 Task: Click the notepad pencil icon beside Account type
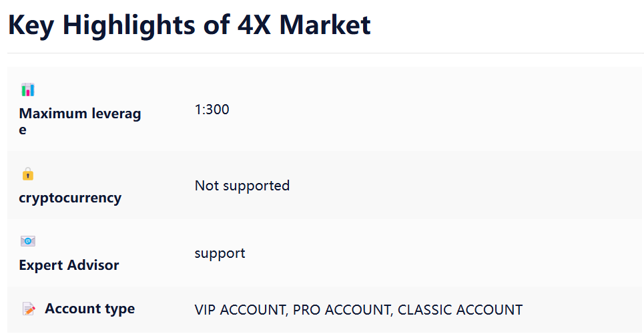[29, 309]
